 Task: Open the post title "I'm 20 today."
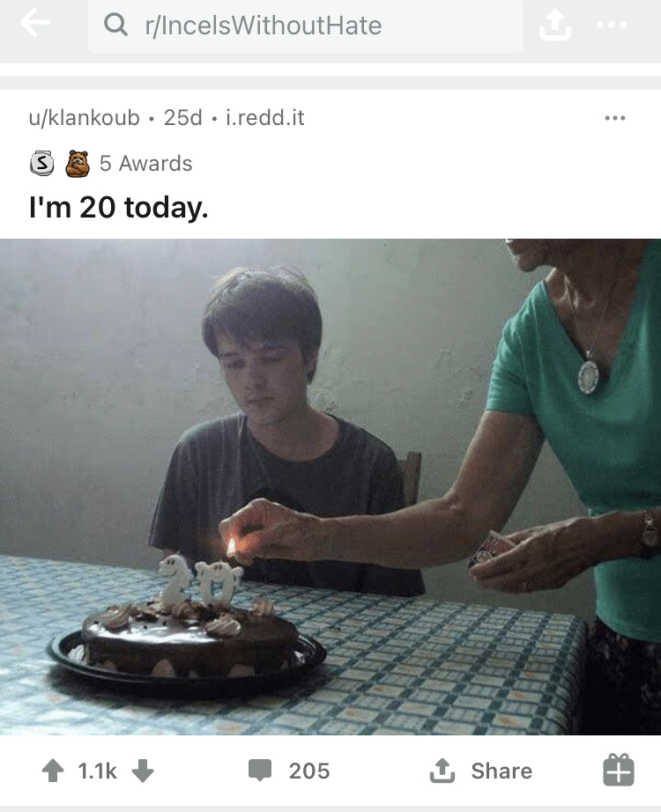pos(119,208)
